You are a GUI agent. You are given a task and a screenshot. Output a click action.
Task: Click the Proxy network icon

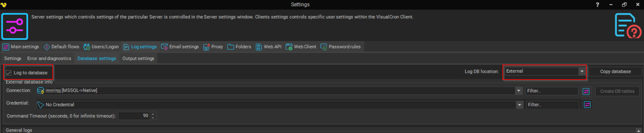[x=206, y=47]
